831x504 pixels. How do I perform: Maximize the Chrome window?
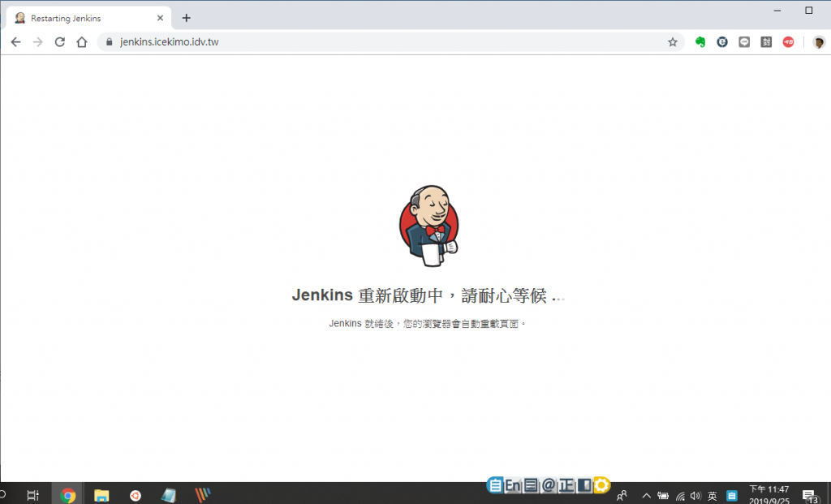(809, 10)
